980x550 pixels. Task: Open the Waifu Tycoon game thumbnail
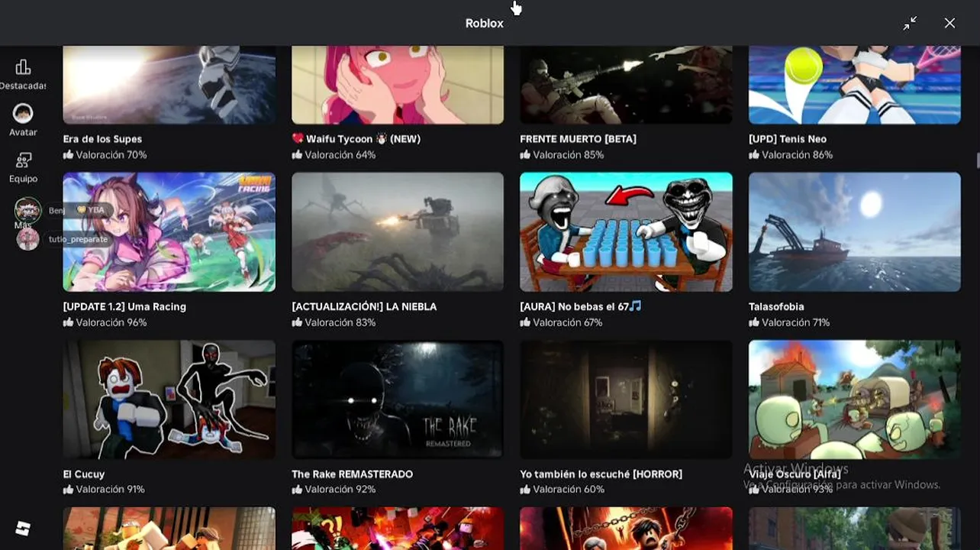(x=398, y=85)
